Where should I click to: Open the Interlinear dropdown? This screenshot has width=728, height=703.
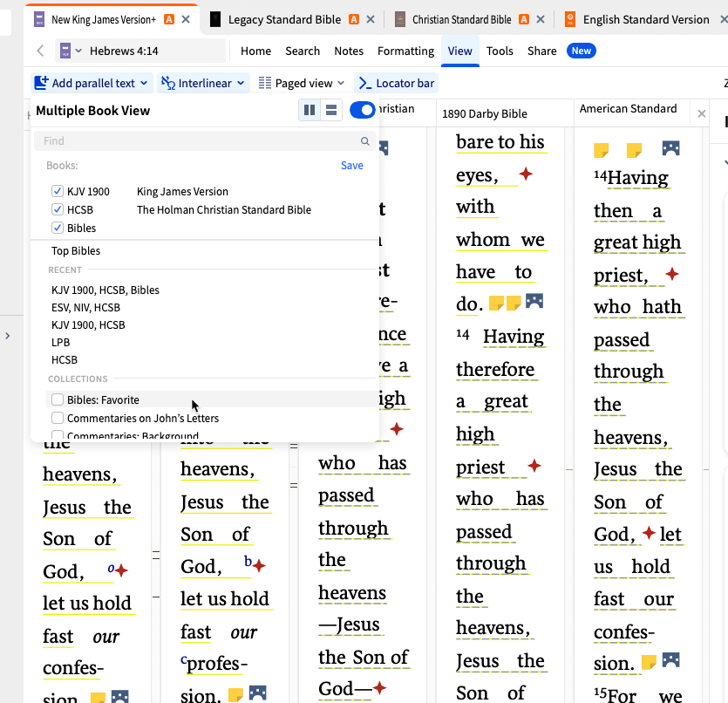tap(203, 83)
